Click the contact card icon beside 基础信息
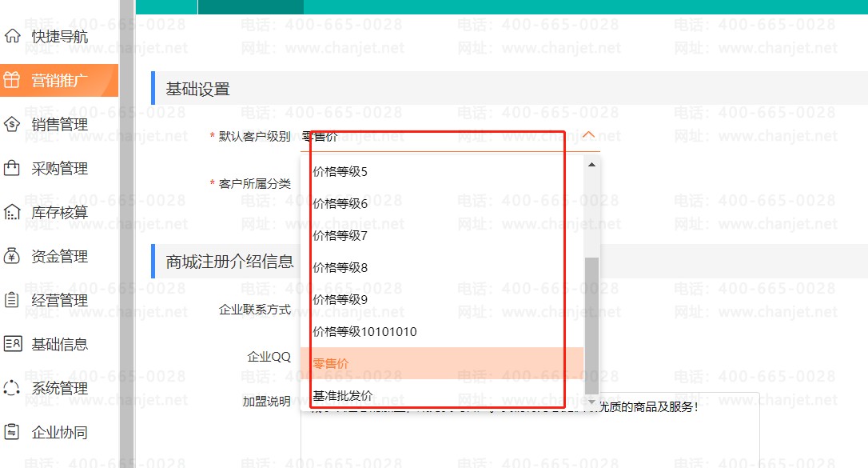868x468 pixels. (x=12, y=344)
